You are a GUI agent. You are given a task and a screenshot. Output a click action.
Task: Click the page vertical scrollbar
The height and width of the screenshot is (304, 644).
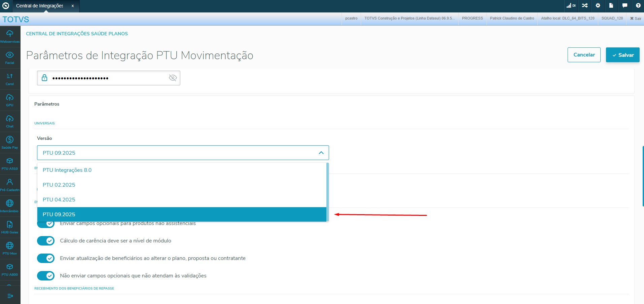point(643,176)
